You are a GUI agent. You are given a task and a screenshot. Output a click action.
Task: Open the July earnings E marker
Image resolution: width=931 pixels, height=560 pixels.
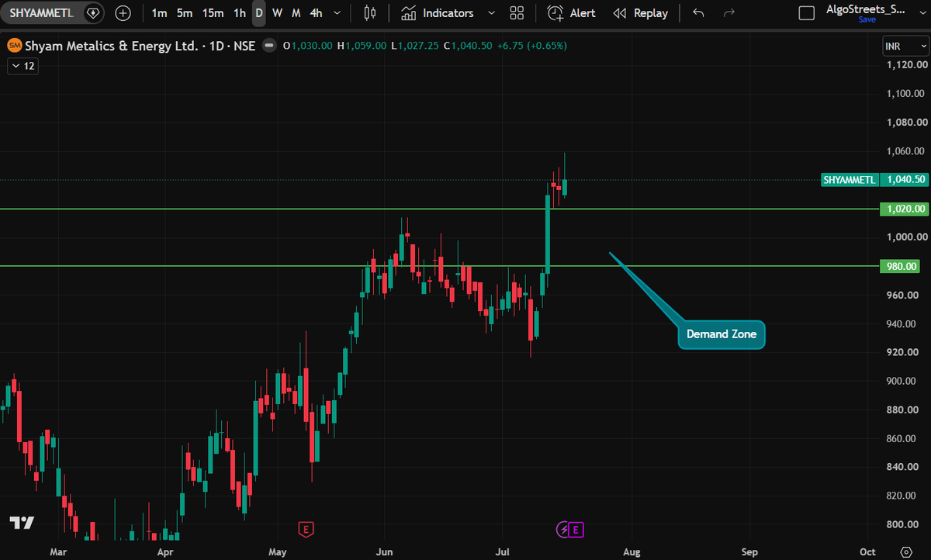tap(577, 530)
